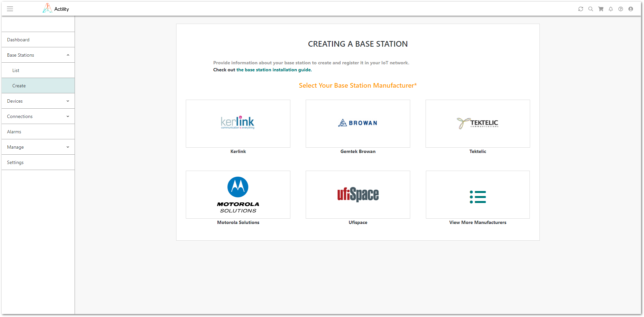This screenshot has height=317, width=644.
Task: Open the shopping cart
Action: coord(601,9)
